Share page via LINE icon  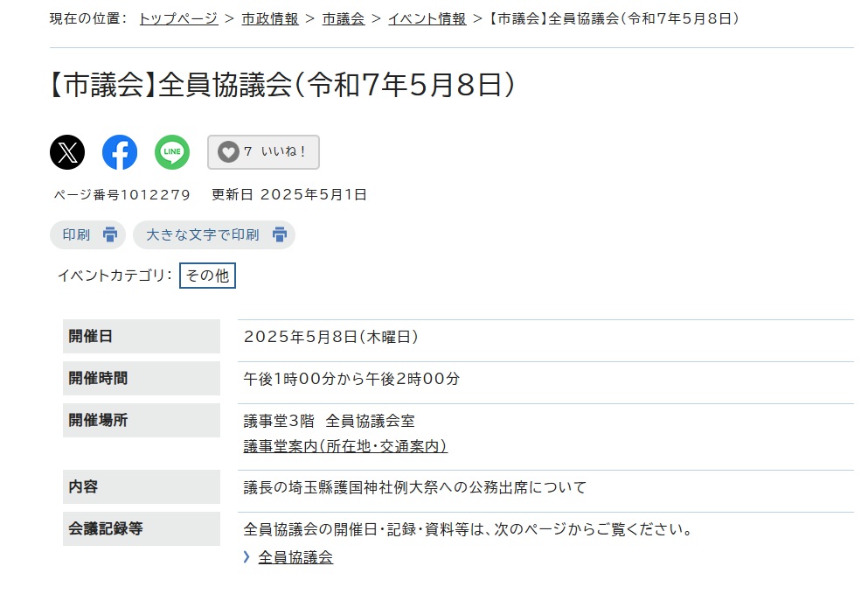click(x=172, y=152)
